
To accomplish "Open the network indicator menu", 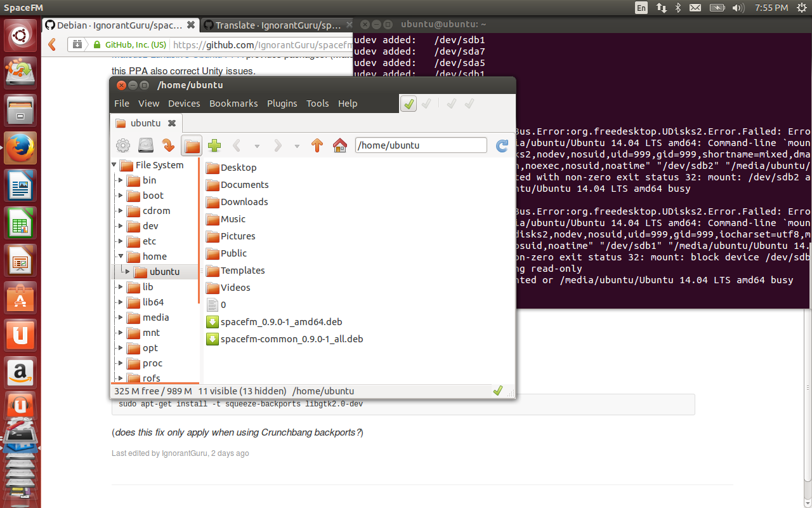I will click(x=662, y=8).
